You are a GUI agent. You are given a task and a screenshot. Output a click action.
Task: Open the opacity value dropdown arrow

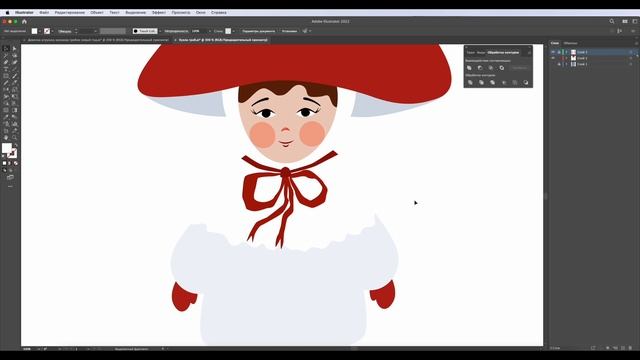(210, 31)
